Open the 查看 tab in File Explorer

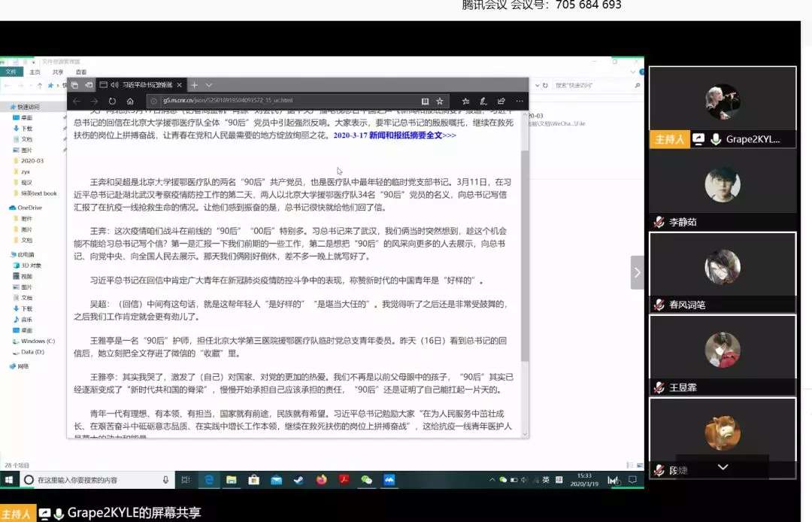pyautogui.click(x=80, y=72)
